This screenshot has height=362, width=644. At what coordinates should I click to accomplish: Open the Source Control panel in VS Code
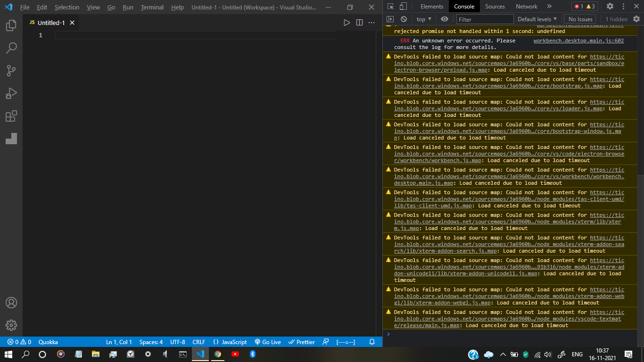[11, 70]
